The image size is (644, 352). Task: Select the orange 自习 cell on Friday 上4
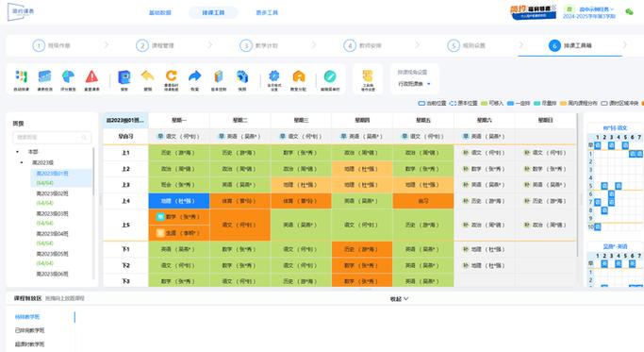click(423, 201)
